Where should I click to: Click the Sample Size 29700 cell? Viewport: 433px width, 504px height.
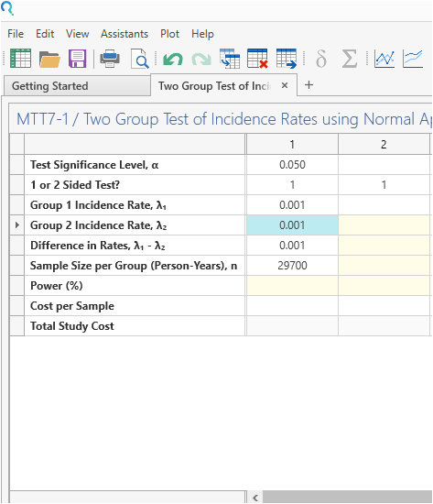tap(292, 266)
